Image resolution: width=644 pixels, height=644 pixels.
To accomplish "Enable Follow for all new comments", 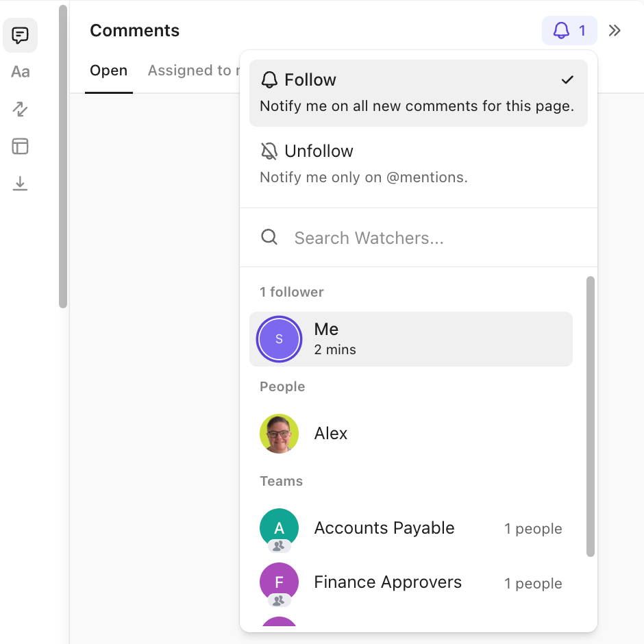I will click(x=418, y=90).
